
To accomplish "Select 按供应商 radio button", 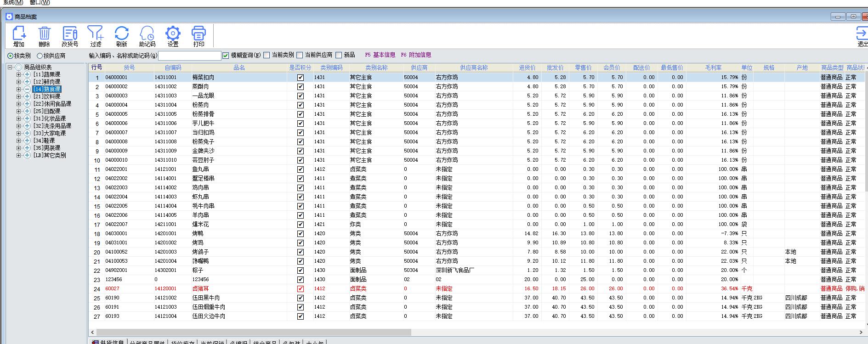I will [40, 56].
